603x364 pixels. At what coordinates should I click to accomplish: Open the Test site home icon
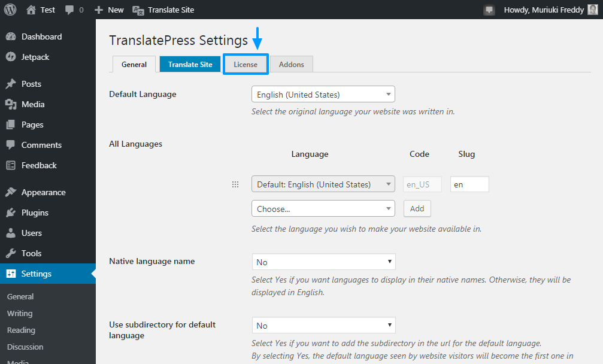click(x=31, y=10)
